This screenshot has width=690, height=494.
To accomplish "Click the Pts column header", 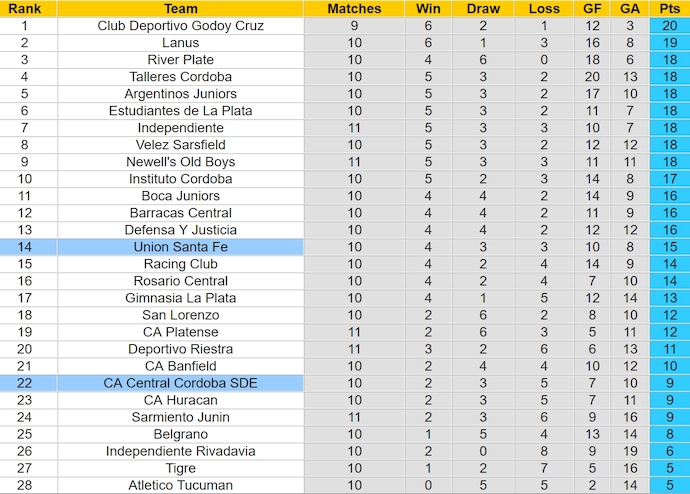I will (x=669, y=9).
